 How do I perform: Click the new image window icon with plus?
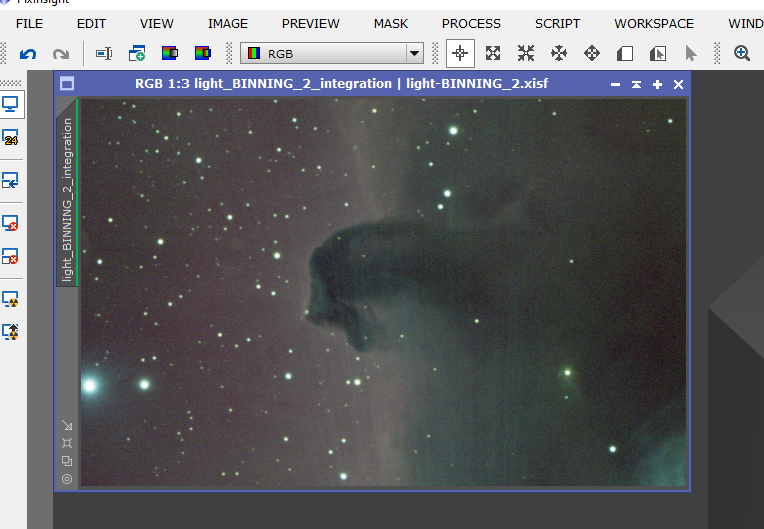point(137,53)
